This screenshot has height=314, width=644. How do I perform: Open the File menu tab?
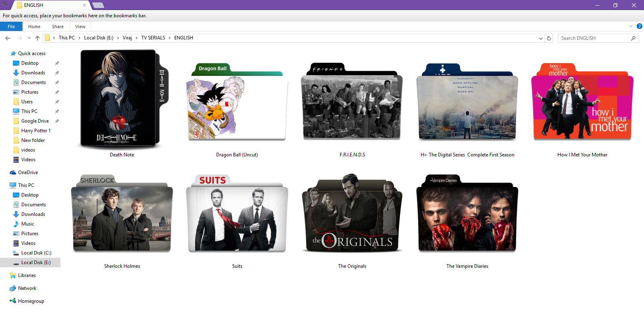coord(11,27)
